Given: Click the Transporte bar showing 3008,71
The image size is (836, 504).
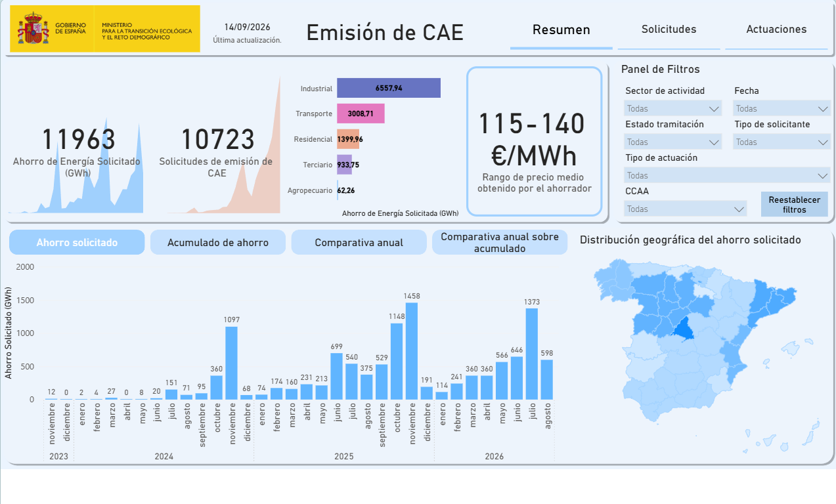Looking at the screenshot, I should [x=361, y=114].
